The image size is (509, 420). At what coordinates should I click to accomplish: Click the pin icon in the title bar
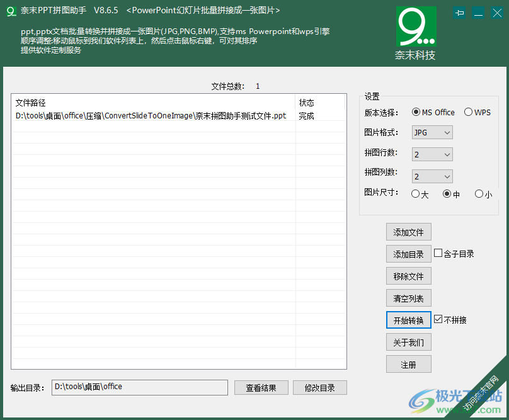click(x=459, y=12)
